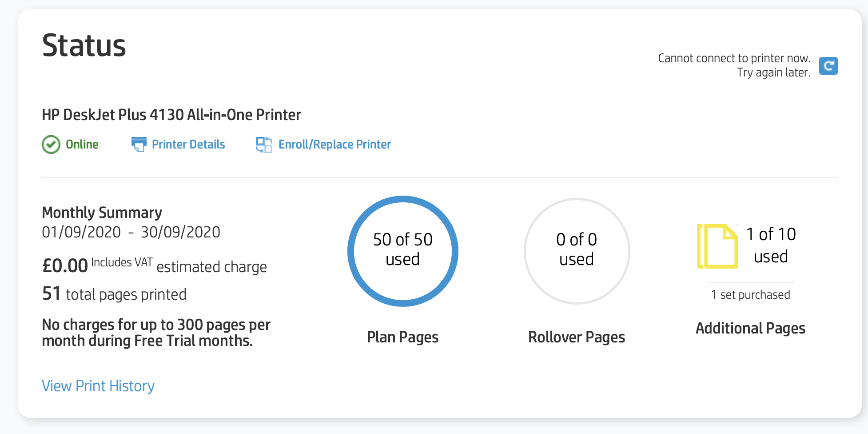
Task: Open View Print History
Action: coord(98,386)
